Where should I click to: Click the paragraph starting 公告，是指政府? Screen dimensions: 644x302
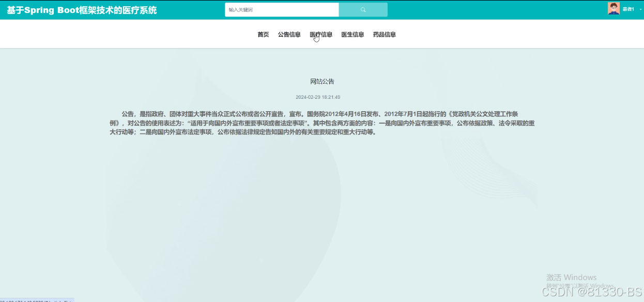(321, 123)
